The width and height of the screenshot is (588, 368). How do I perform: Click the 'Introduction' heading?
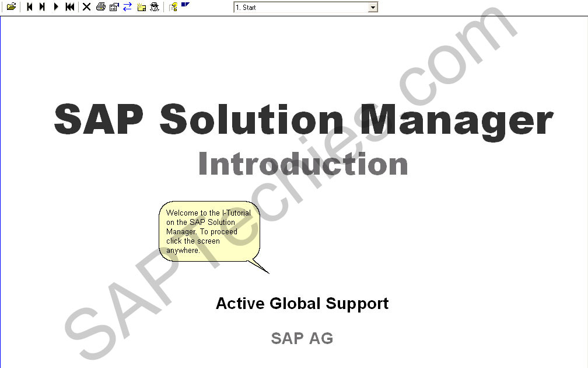pyautogui.click(x=303, y=164)
